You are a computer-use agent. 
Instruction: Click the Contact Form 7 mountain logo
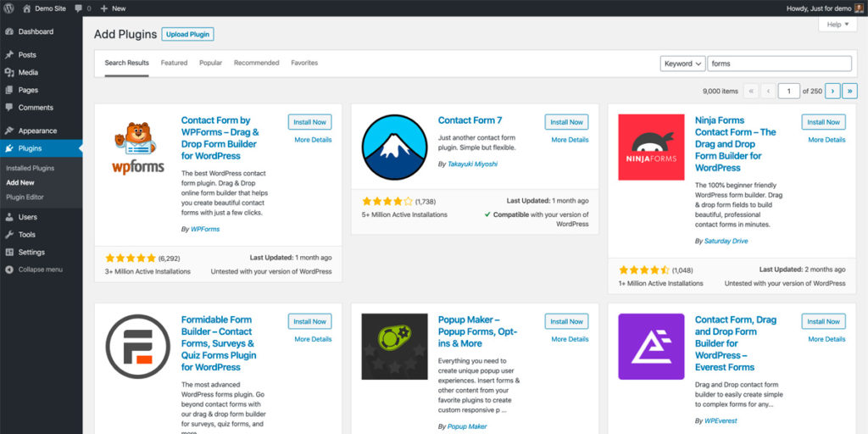pos(395,147)
